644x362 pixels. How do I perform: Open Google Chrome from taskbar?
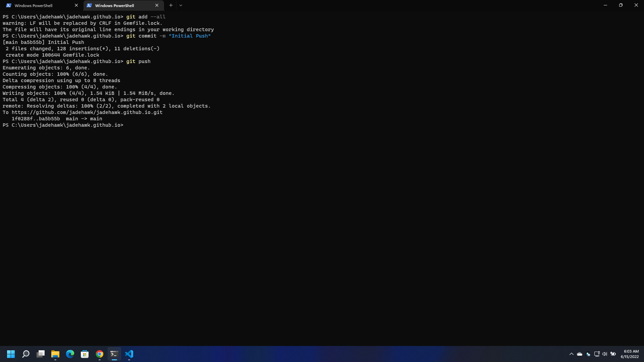point(100,354)
